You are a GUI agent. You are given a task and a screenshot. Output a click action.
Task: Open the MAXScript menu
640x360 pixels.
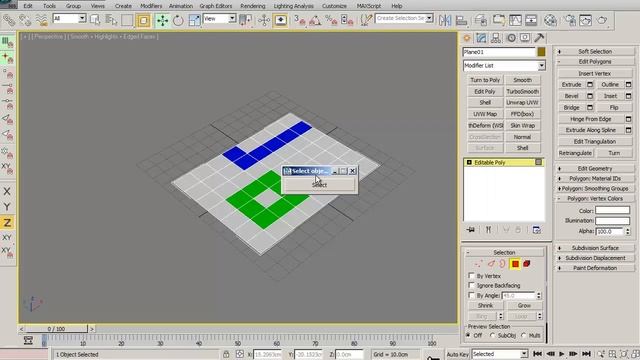pyautogui.click(x=369, y=6)
